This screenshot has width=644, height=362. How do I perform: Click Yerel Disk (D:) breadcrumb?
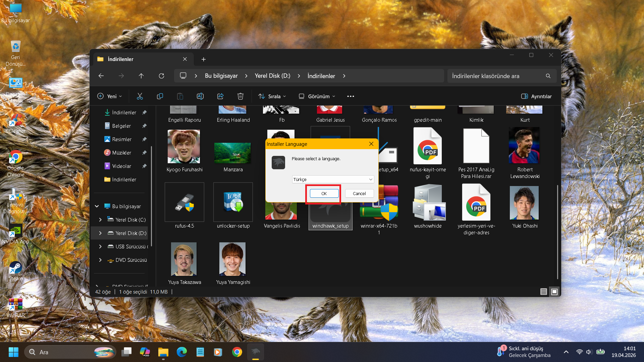272,76
